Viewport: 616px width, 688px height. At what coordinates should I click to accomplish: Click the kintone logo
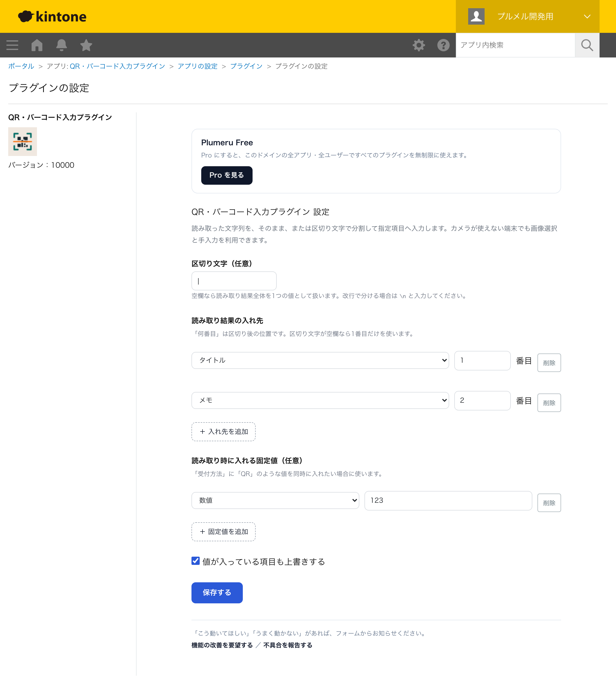click(x=52, y=16)
